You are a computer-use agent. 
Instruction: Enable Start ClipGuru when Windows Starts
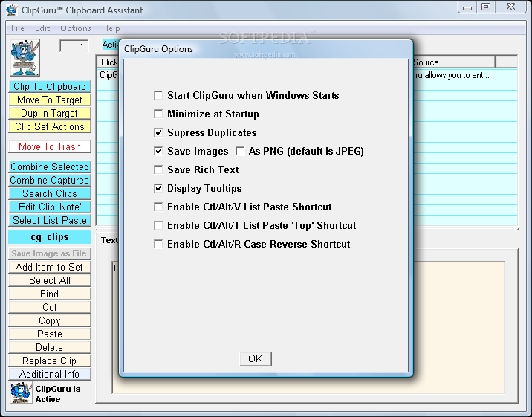point(158,95)
